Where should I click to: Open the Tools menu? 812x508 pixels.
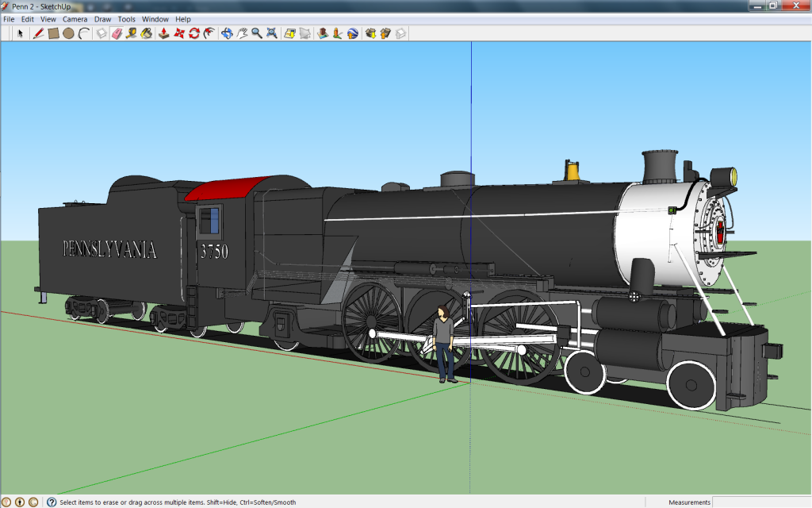click(x=126, y=19)
